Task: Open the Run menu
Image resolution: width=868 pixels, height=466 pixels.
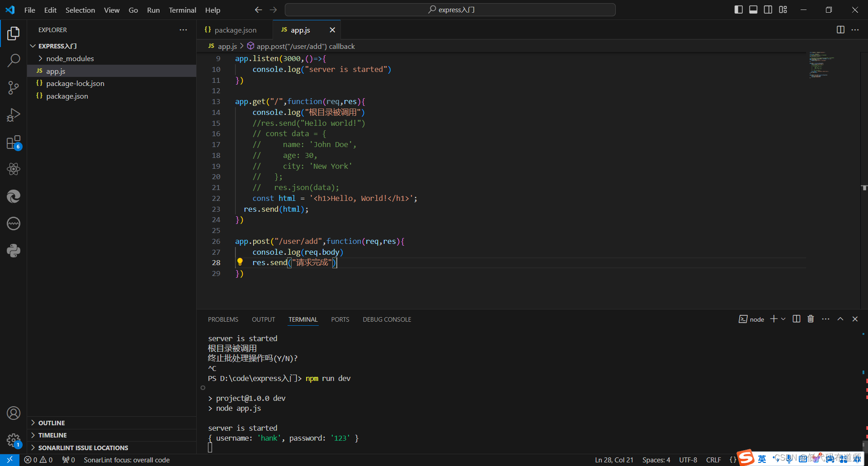Action: [153, 10]
